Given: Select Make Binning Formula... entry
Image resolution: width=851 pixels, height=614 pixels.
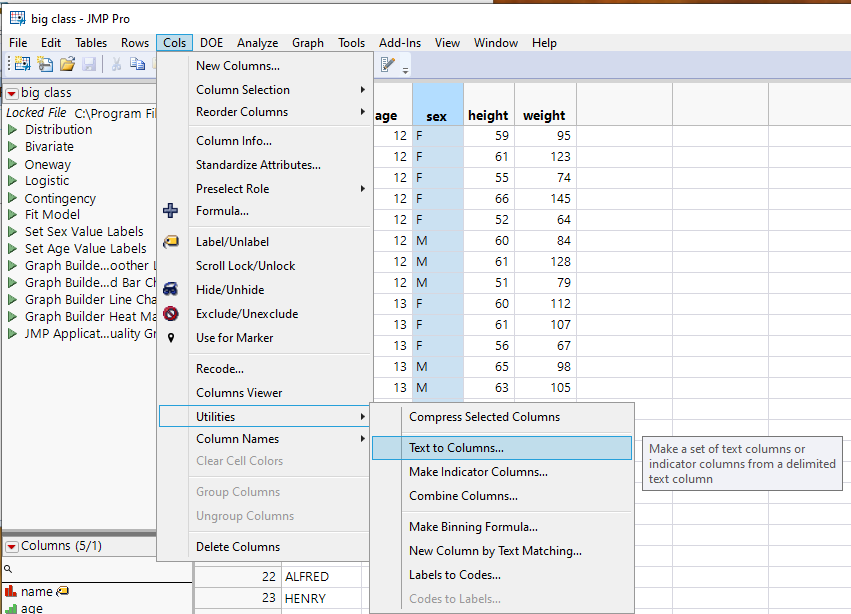Looking at the screenshot, I should 473,527.
